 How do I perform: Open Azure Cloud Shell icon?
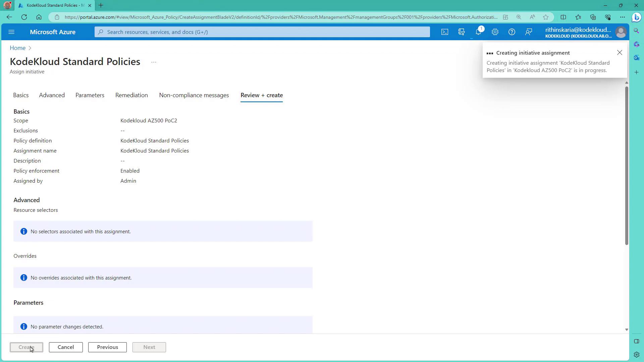[444, 32]
